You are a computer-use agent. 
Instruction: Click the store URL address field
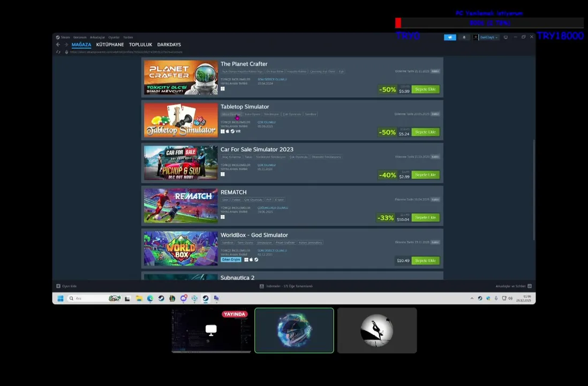(126, 52)
